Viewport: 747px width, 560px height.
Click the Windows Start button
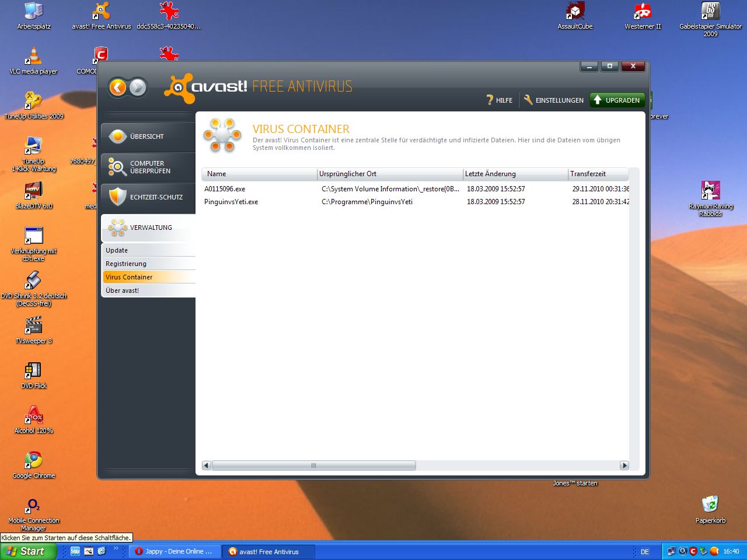pos(29,551)
